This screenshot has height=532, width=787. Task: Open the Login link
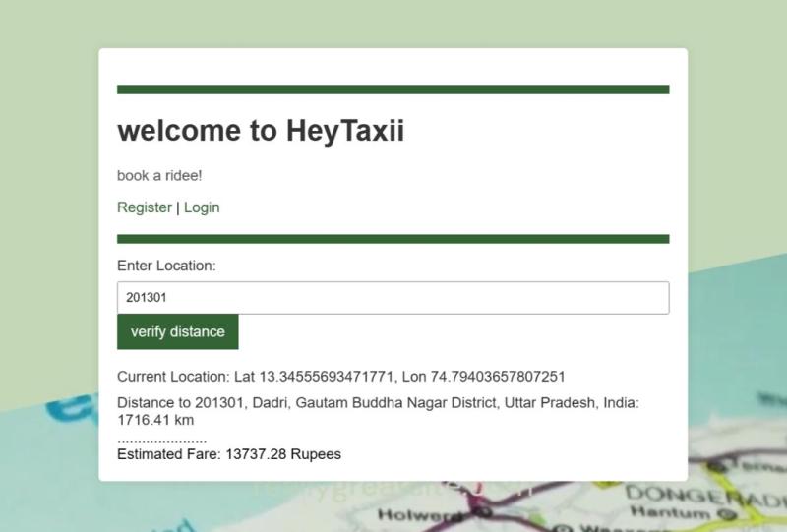pyautogui.click(x=202, y=207)
